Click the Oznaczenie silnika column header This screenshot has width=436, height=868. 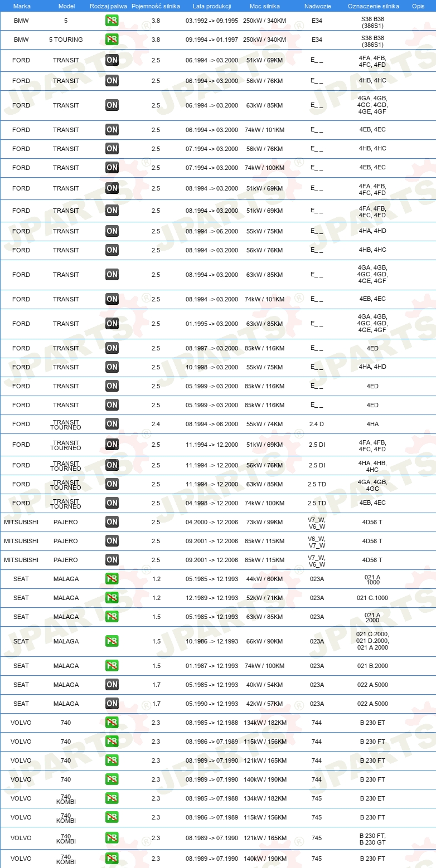point(373,6)
